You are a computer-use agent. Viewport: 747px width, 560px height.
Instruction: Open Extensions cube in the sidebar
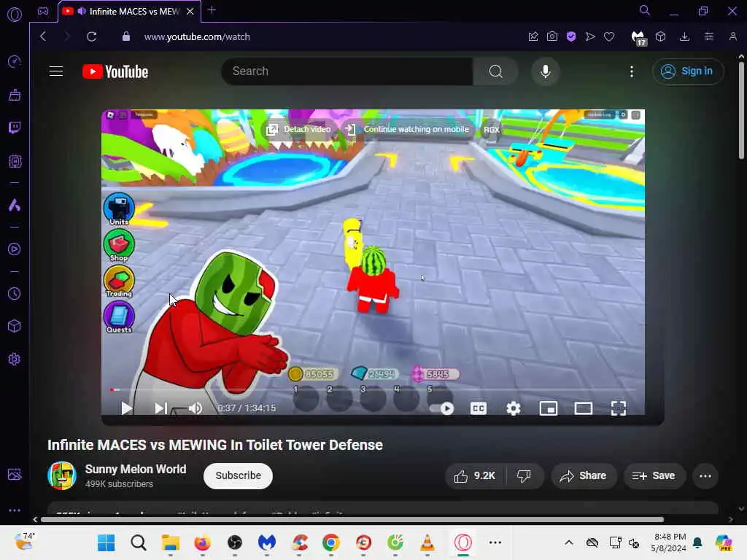point(15,326)
